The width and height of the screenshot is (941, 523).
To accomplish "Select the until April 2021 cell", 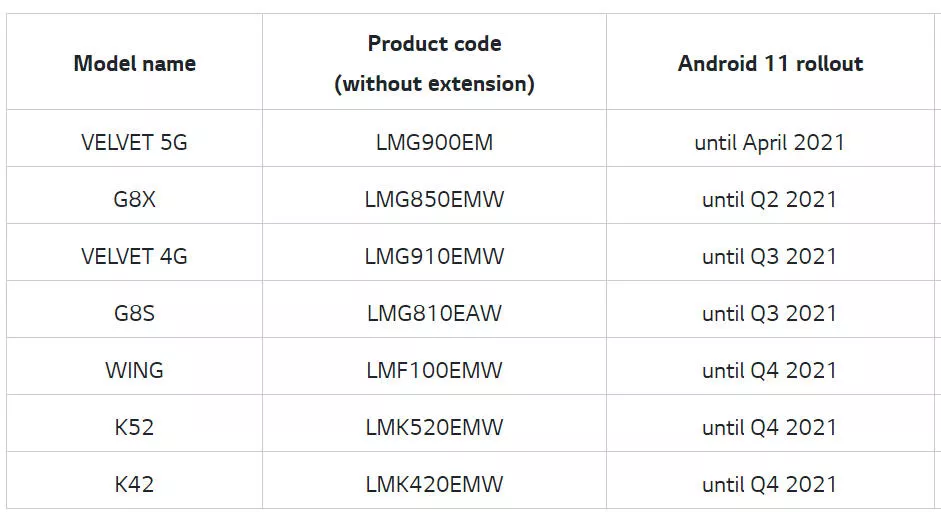I will coord(770,142).
